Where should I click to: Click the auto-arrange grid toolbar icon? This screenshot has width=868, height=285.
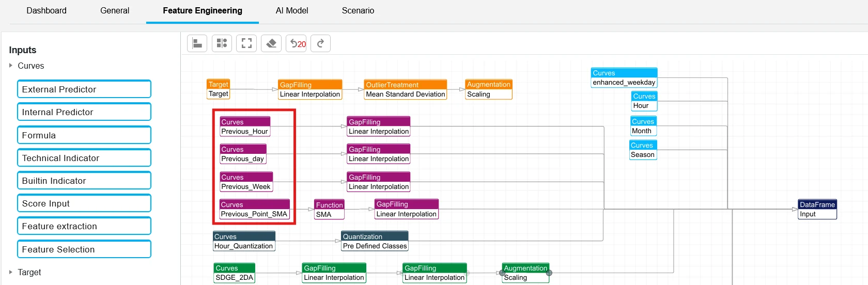tap(222, 43)
